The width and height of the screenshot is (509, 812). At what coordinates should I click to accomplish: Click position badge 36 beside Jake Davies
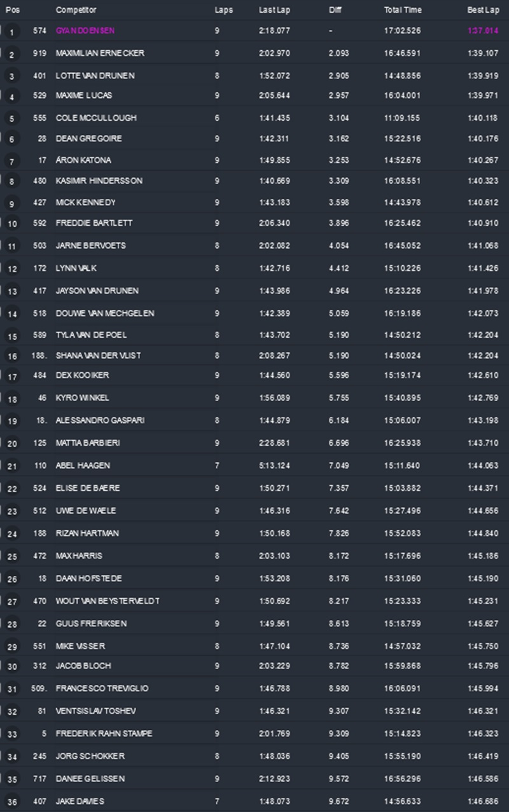tap(12, 802)
